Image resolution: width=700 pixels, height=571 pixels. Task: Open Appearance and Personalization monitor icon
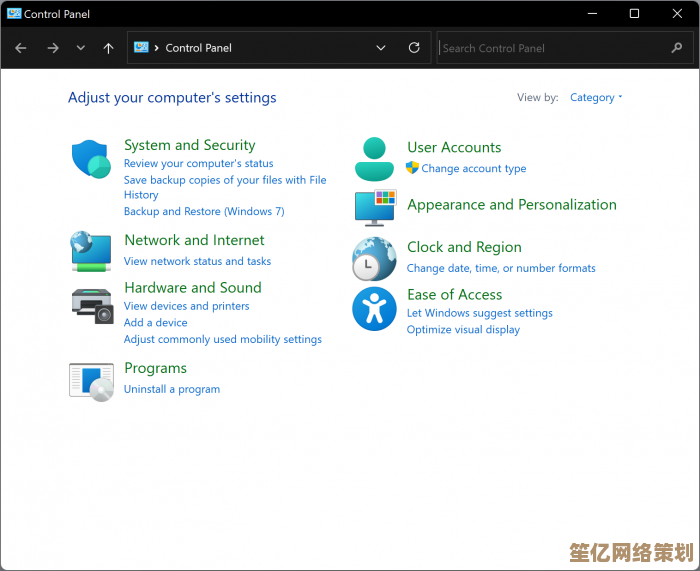tap(375, 207)
